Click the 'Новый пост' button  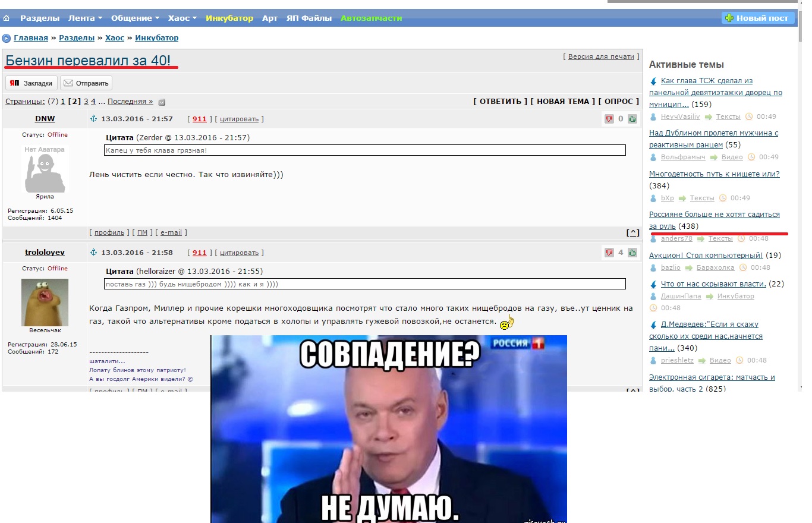coord(758,18)
